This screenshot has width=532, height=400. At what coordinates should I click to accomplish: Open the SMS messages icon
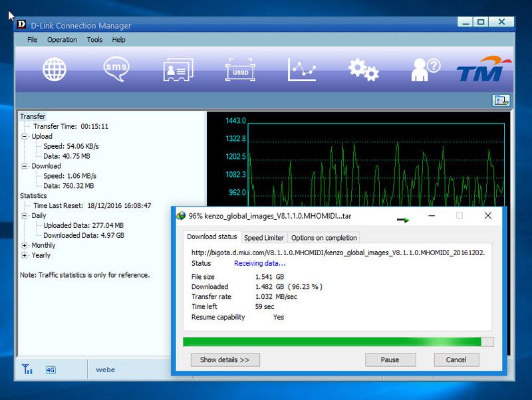pyautogui.click(x=116, y=69)
